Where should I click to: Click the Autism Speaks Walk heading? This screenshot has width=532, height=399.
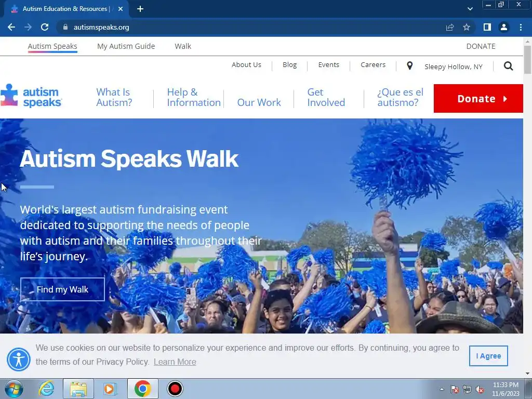pyautogui.click(x=129, y=158)
